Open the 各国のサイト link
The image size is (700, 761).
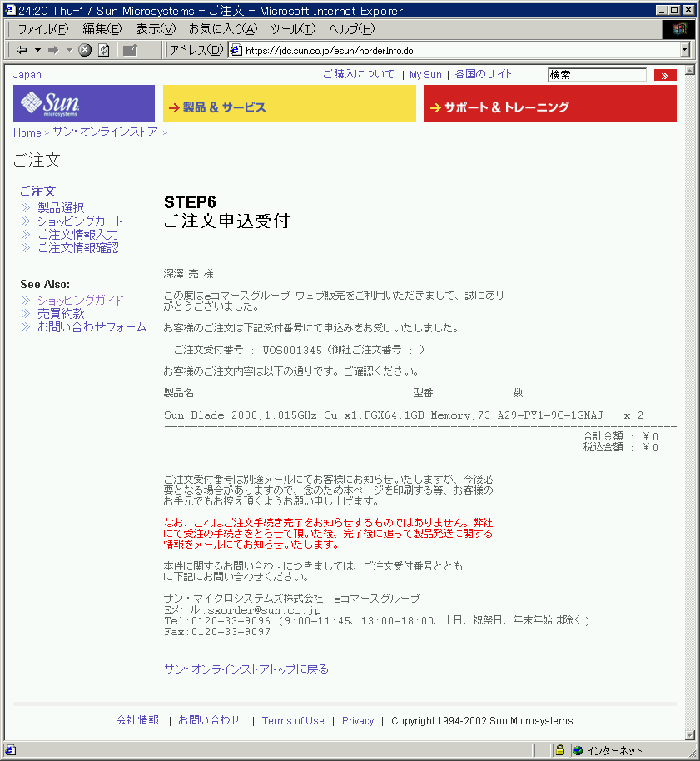click(x=483, y=74)
